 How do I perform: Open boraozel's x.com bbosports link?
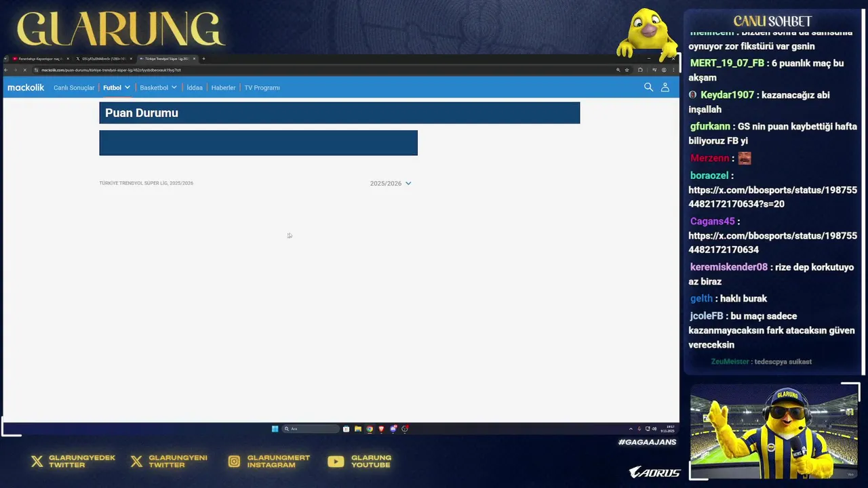772,197
